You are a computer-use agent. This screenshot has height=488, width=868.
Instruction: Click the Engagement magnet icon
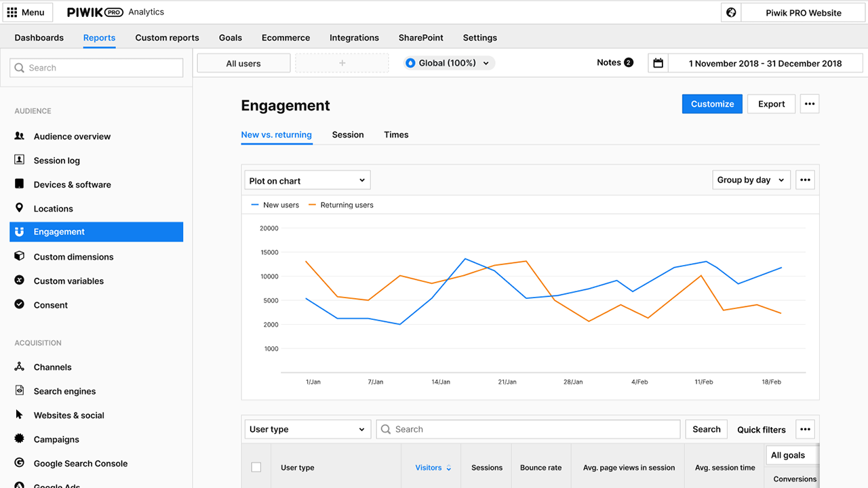click(20, 232)
